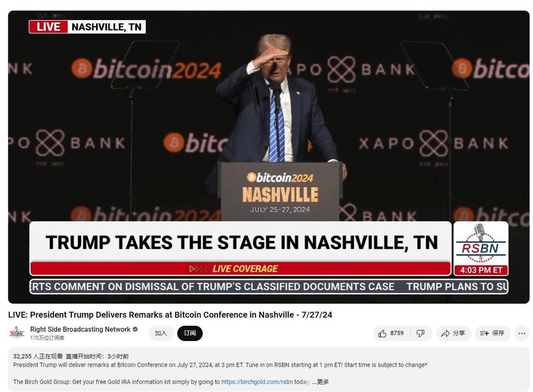Click the 8759 like count

tap(397, 333)
